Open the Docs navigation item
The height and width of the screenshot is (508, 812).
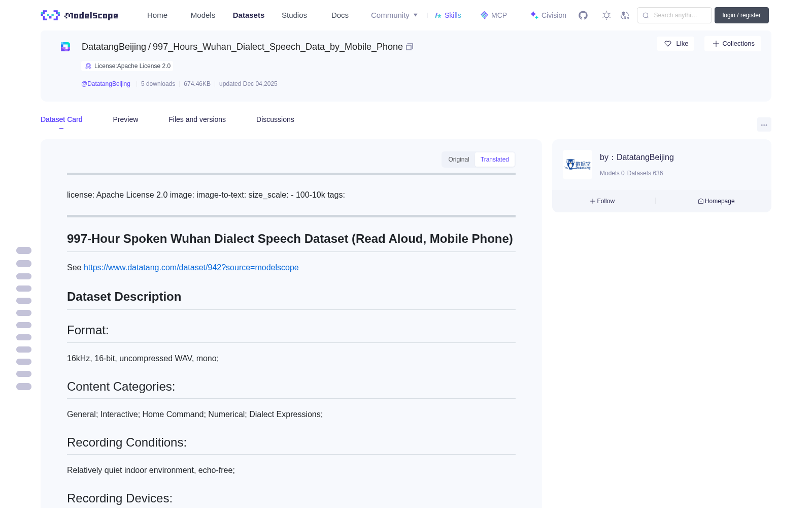tap(340, 15)
